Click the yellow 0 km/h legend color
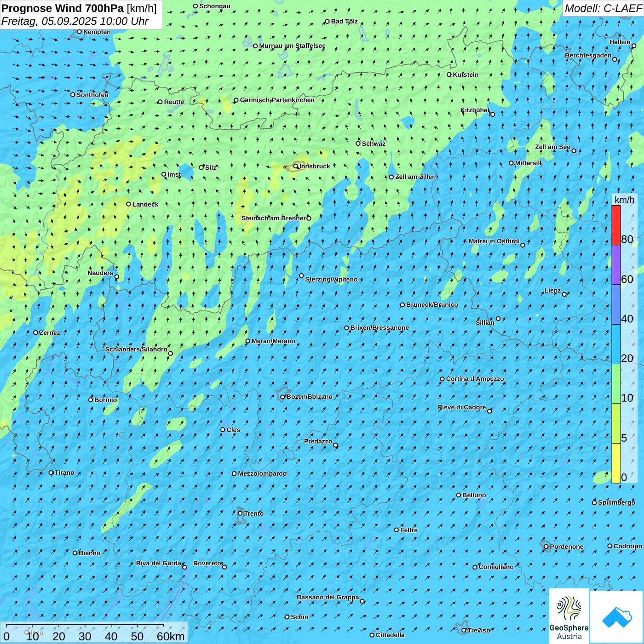 [x=616, y=463]
